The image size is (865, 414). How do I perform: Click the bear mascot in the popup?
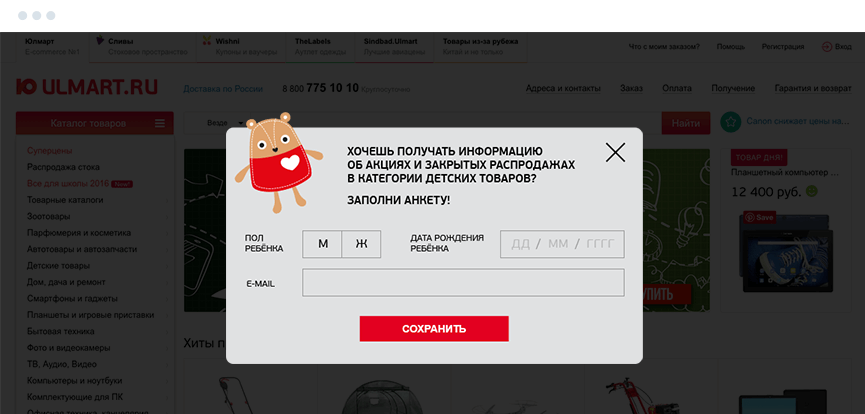point(278,163)
